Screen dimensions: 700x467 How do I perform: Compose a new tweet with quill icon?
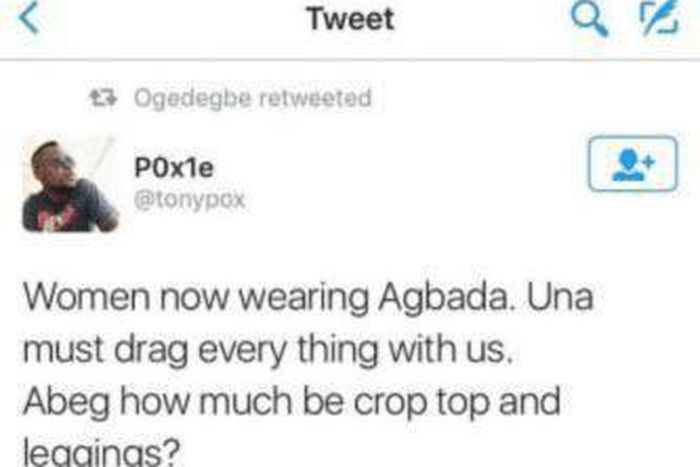(x=659, y=18)
